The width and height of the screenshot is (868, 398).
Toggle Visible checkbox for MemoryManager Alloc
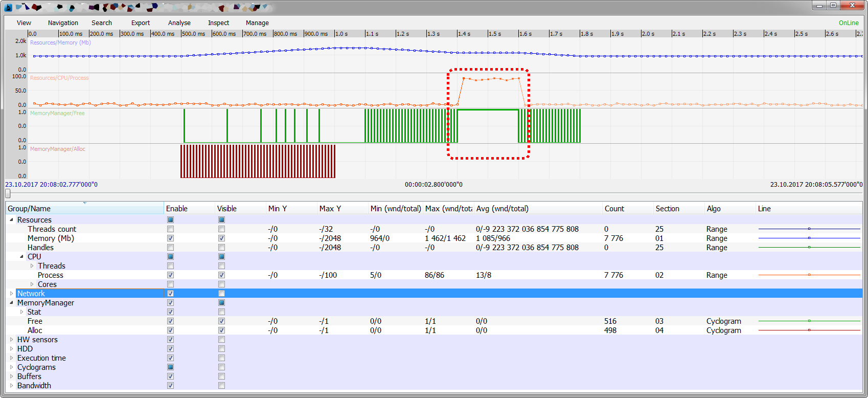[221, 330]
